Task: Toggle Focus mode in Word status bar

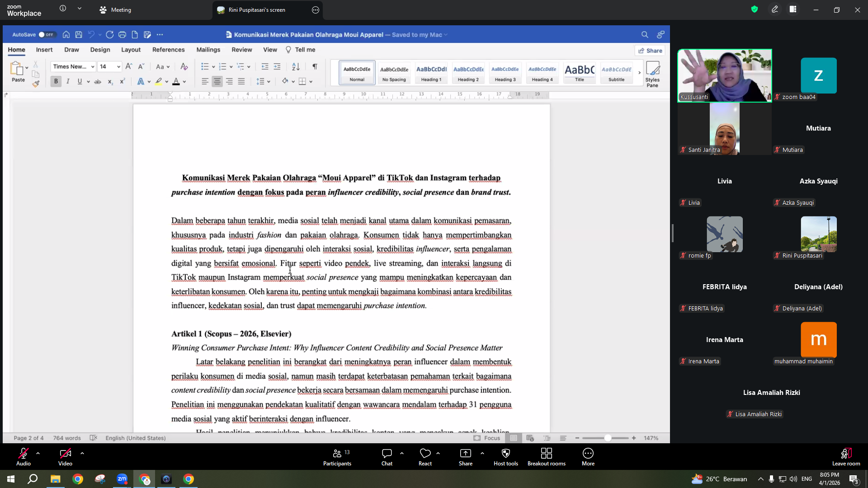Action: (x=487, y=438)
